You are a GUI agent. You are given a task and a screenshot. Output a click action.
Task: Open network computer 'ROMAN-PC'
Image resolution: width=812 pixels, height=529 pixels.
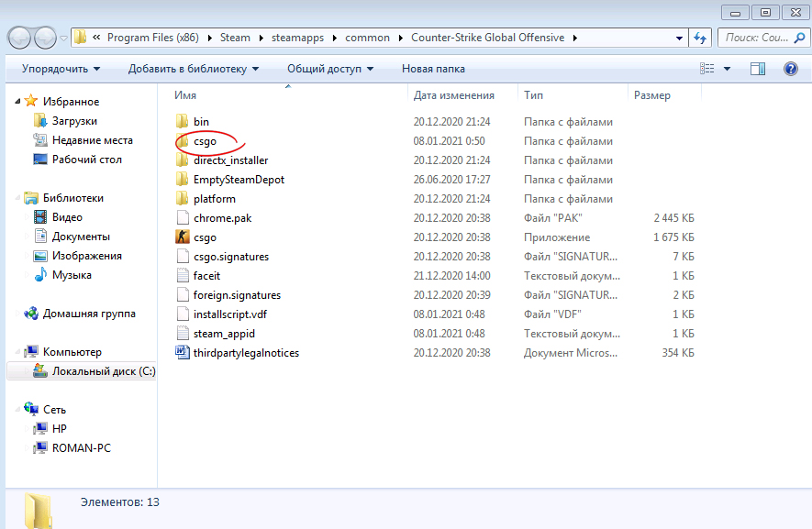[x=82, y=447]
